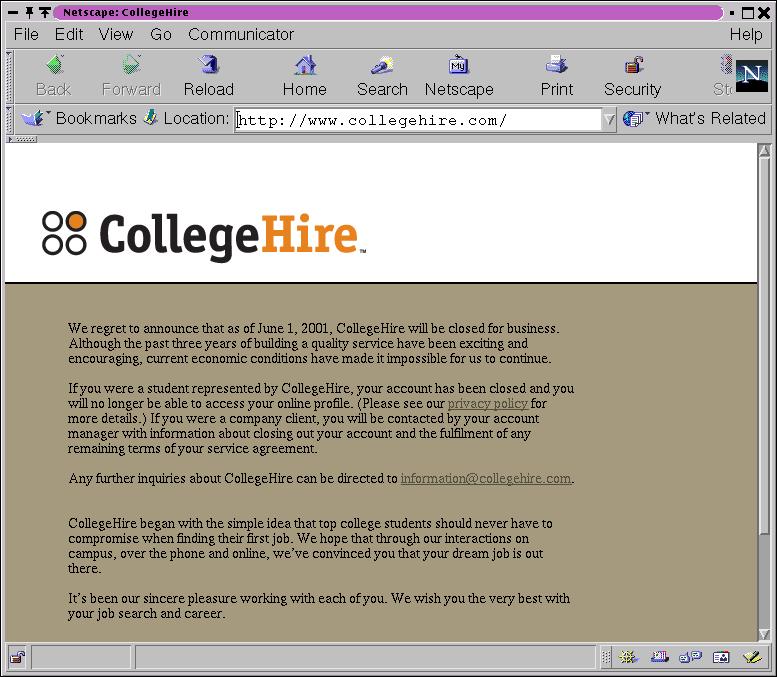Collapse the location toolbar handle
This screenshot has width=777, height=677.
[9, 119]
